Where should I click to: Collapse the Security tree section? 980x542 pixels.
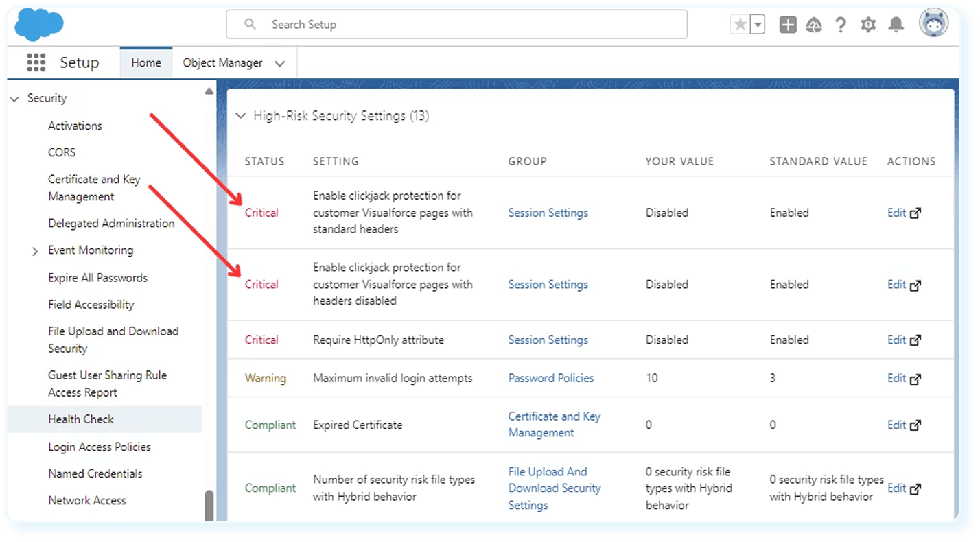pyautogui.click(x=14, y=99)
